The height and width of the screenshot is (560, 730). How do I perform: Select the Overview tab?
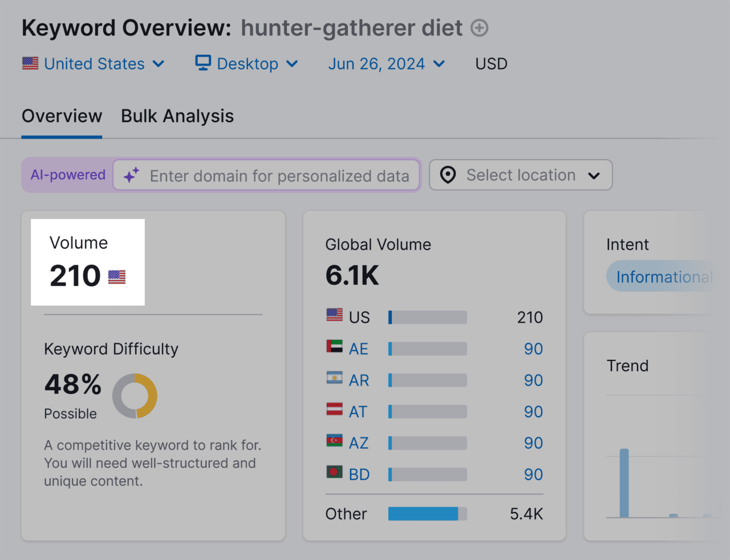[x=62, y=116]
